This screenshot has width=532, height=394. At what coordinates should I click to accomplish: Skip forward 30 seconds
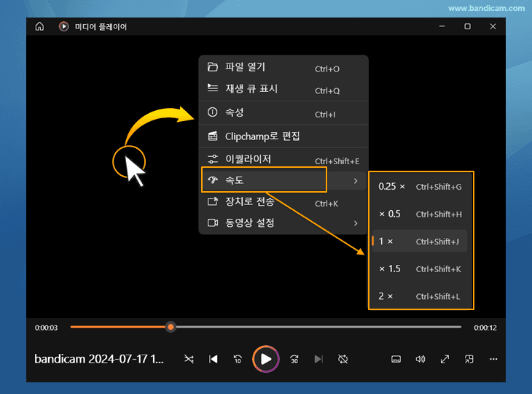(x=294, y=359)
